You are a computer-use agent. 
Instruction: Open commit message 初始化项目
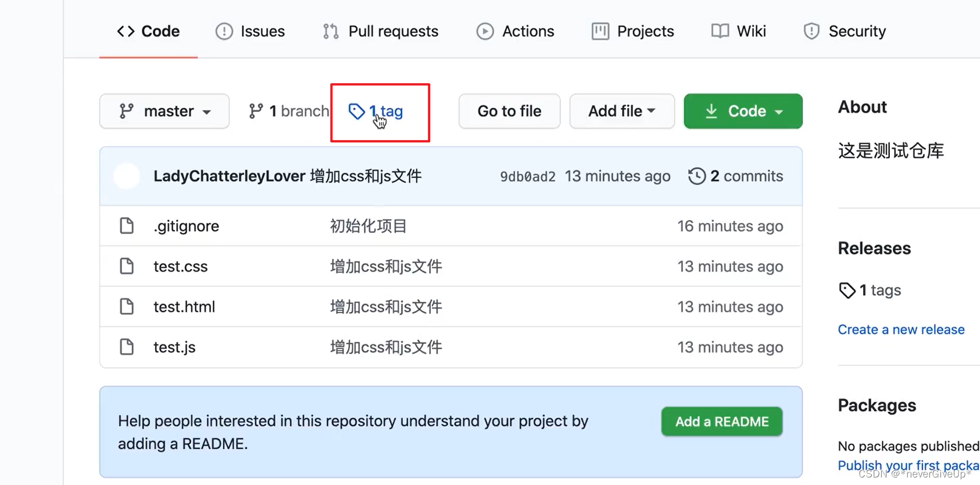click(x=369, y=226)
